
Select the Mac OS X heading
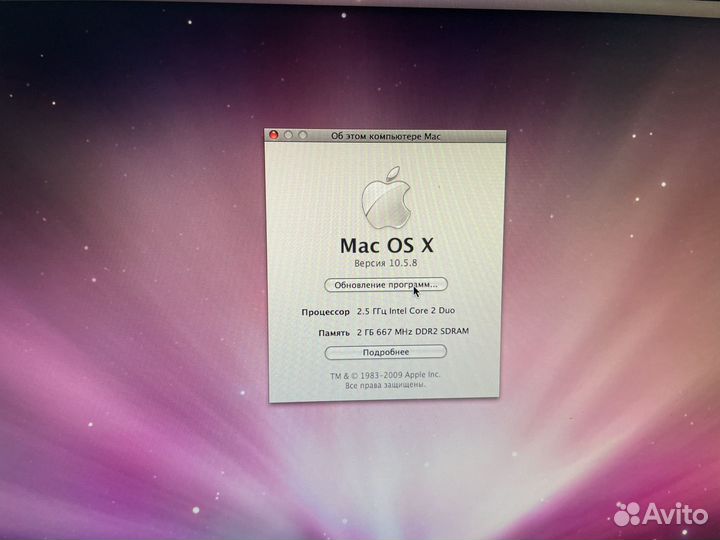click(x=387, y=245)
